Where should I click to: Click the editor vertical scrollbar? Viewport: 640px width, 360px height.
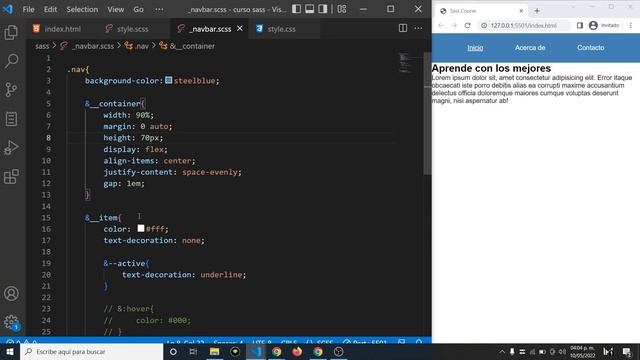427,114
